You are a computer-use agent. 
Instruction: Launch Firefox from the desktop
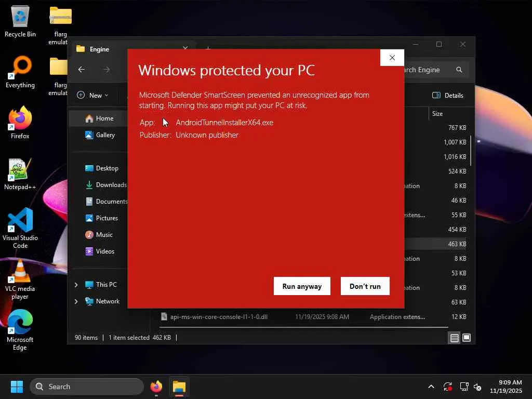20,123
